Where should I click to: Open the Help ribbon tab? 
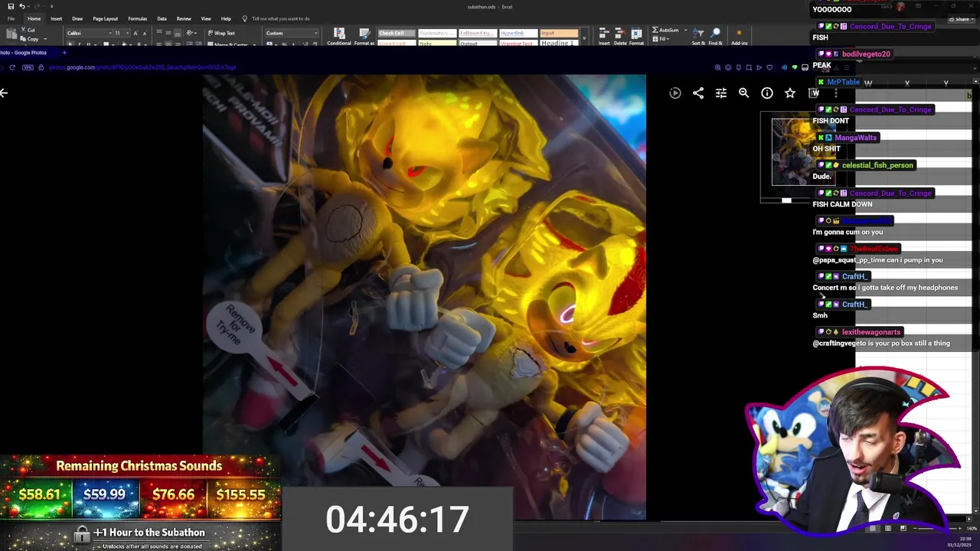pos(226,18)
